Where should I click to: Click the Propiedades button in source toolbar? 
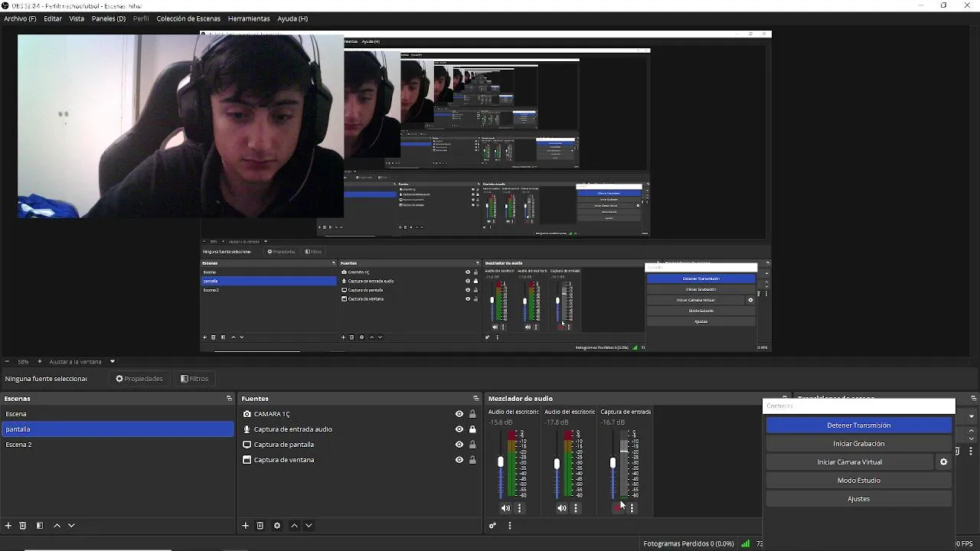tap(139, 379)
